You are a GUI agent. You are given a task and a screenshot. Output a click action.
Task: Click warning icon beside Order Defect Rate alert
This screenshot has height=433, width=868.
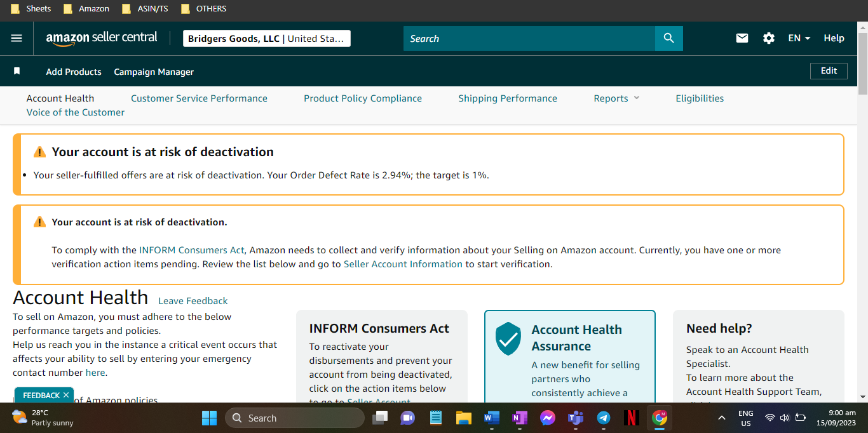39,152
